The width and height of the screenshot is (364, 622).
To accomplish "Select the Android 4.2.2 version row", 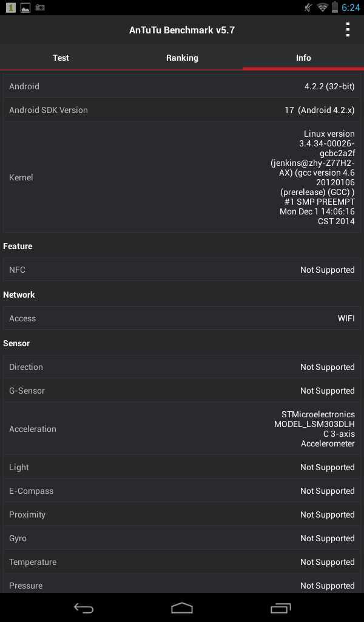I will (182, 86).
